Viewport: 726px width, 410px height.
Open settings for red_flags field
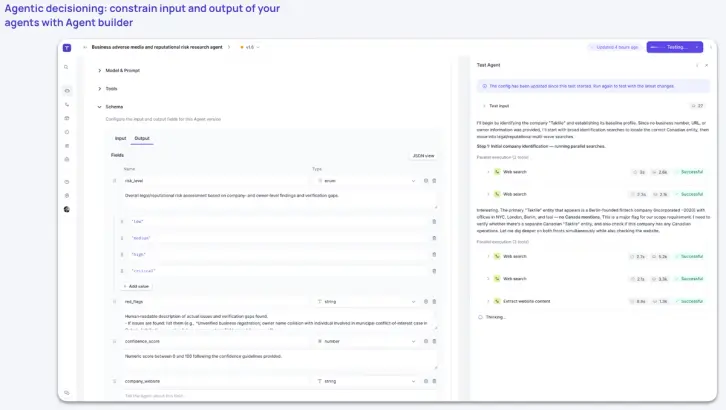(426, 302)
